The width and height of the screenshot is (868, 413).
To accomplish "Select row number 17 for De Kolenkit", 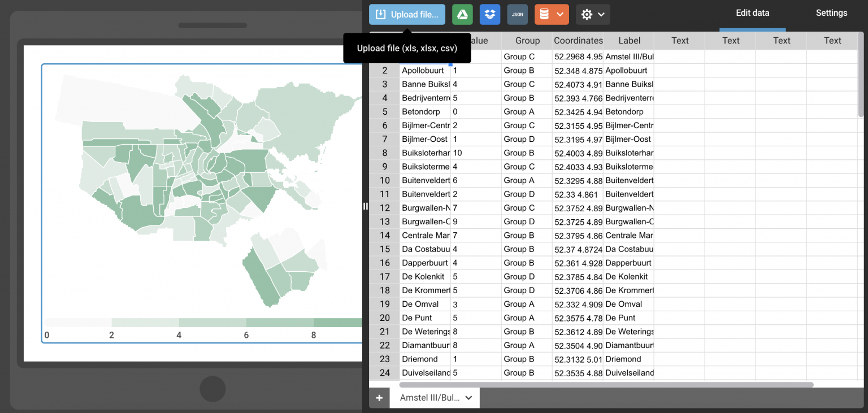I will click(x=384, y=276).
